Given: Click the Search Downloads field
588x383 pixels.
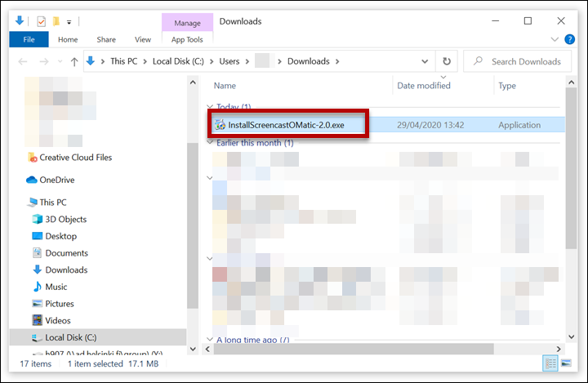Looking at the screenshot, I should click(x=518, y=61).
